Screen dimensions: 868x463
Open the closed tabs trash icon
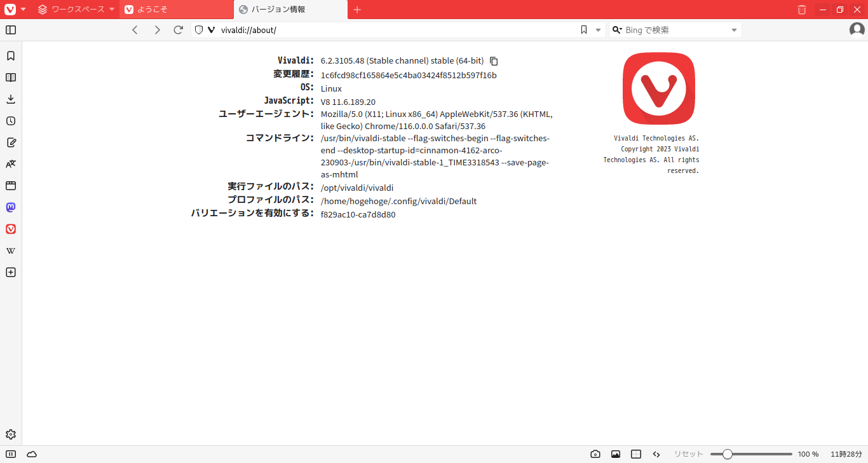tap(802, 10)
